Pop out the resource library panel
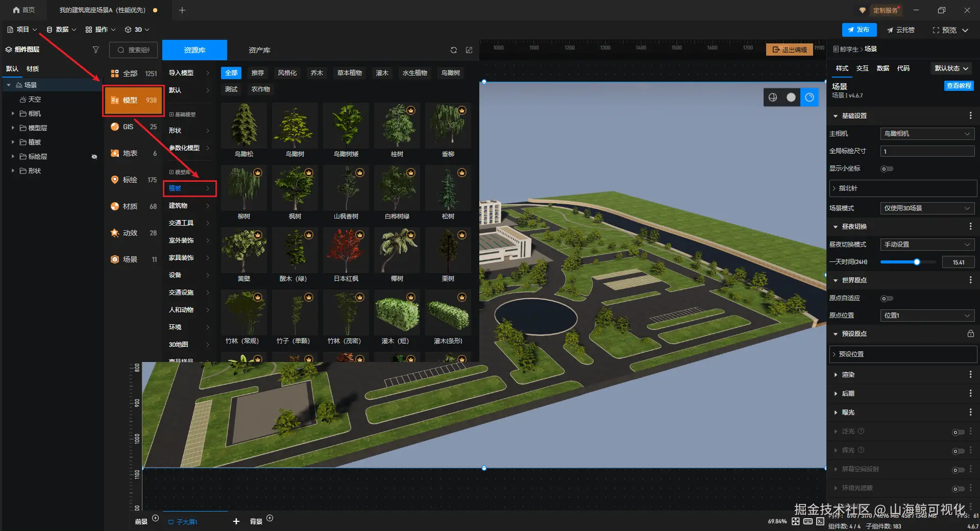 click(x=469, y=50)
